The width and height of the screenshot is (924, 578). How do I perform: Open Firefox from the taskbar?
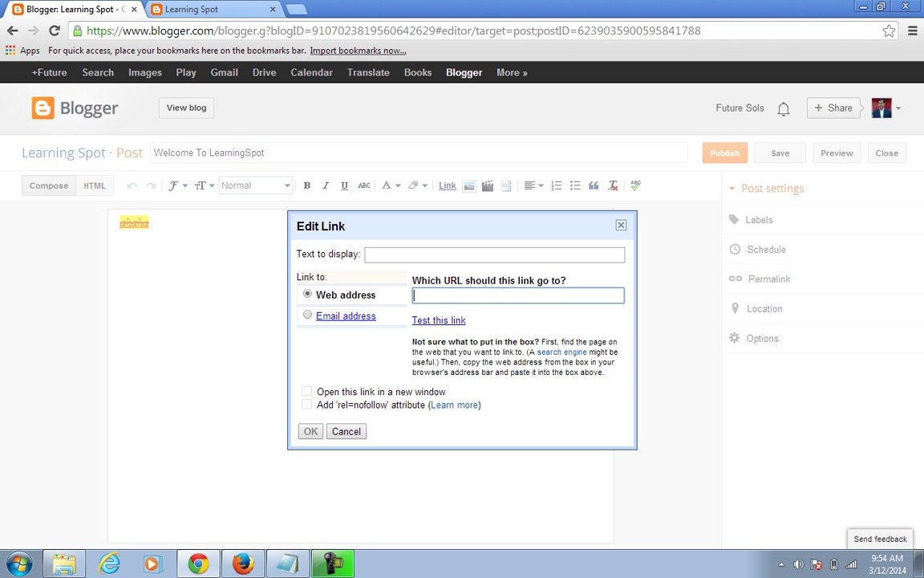(x=243, y=564)
